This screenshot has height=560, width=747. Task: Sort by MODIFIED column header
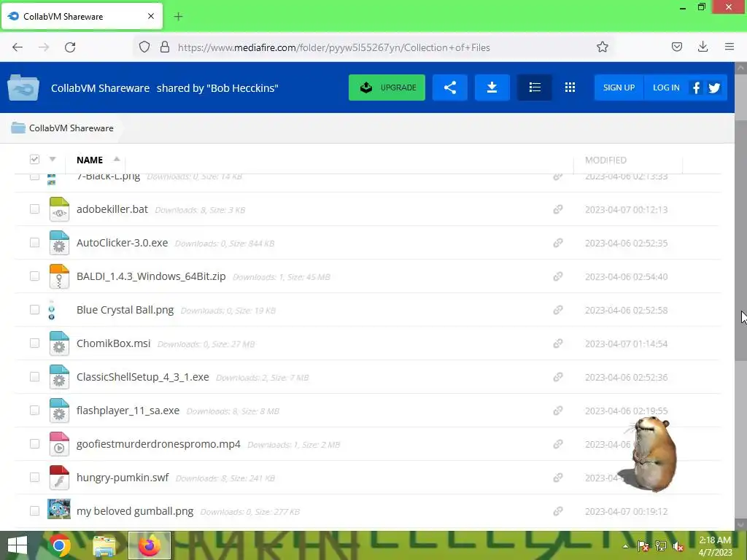605,160
